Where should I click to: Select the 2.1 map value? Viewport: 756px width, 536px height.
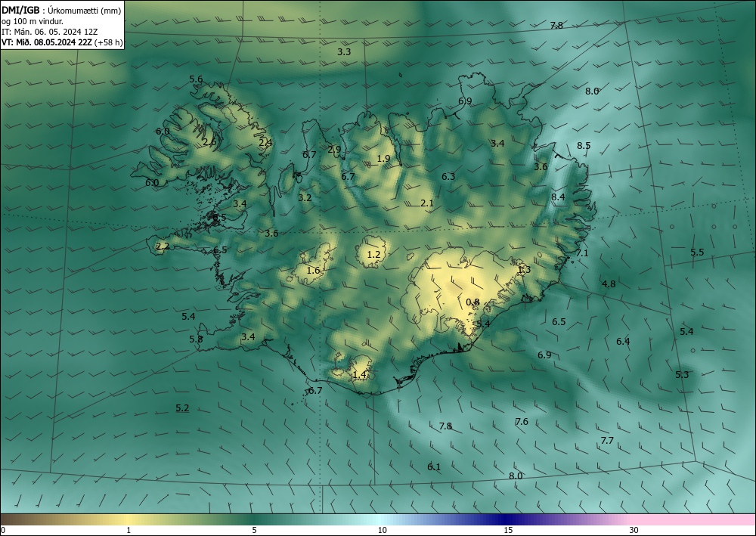427,203
